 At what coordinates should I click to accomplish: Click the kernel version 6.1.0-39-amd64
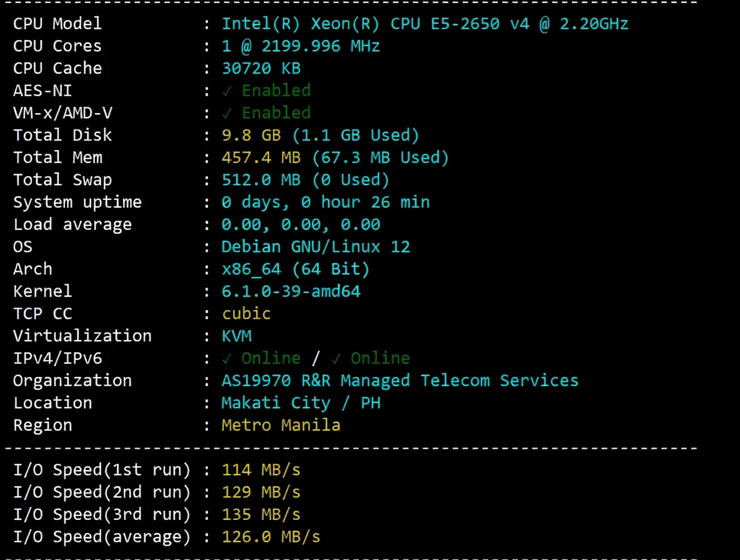click(x=291, y=291)
